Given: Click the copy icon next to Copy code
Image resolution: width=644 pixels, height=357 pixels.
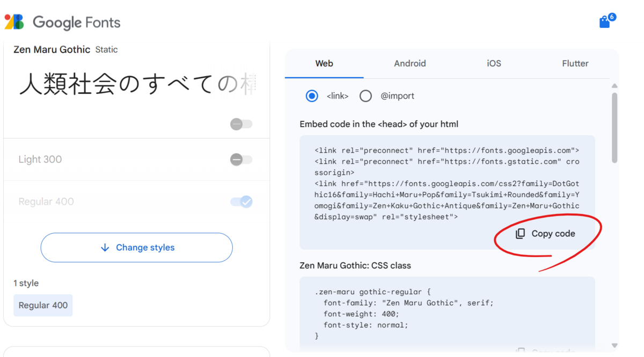Looking at the screenshot, I should (520, 234).
